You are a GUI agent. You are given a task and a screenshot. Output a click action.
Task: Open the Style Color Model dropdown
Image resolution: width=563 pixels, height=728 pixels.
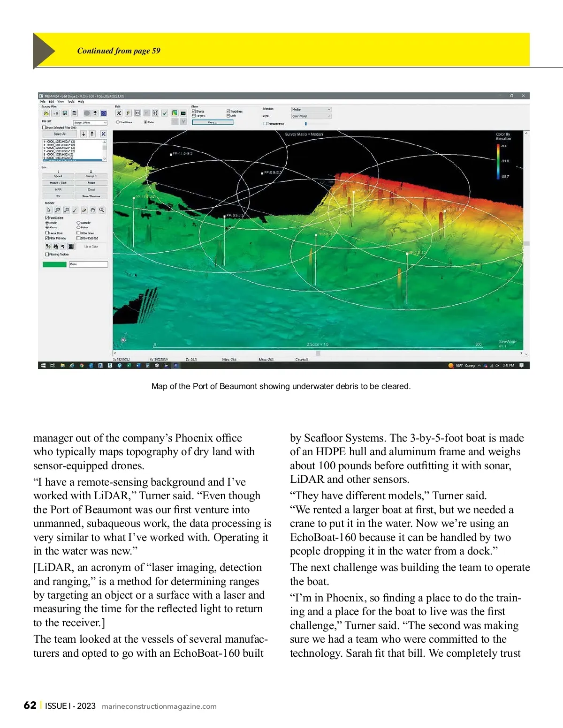point(311,116)
